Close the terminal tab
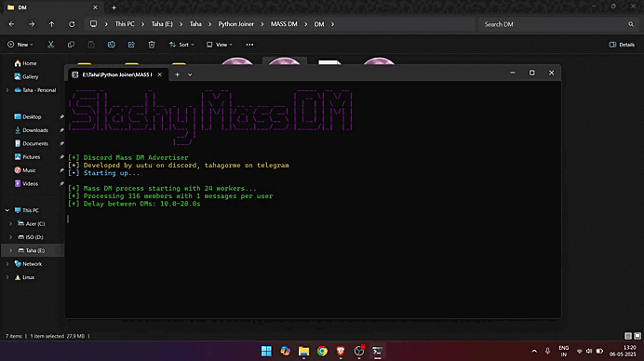The width and height of the screenshot is (644, 361). (160, 74)
